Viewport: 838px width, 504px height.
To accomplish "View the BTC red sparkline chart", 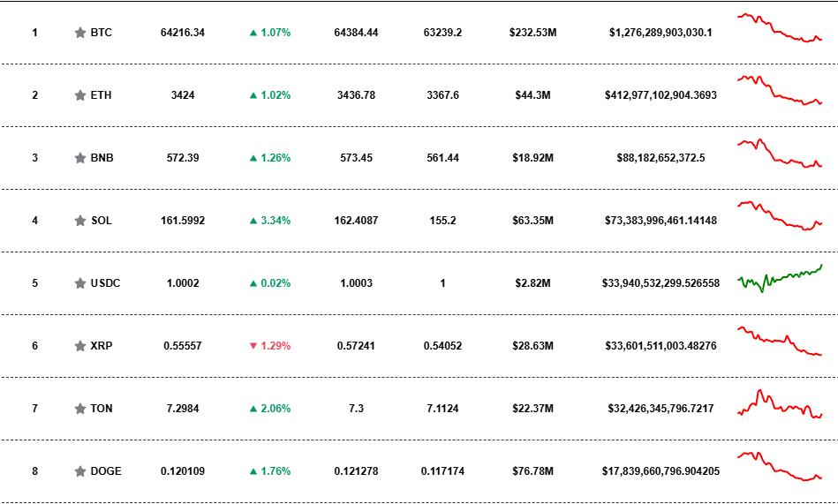I will point(780,28).
